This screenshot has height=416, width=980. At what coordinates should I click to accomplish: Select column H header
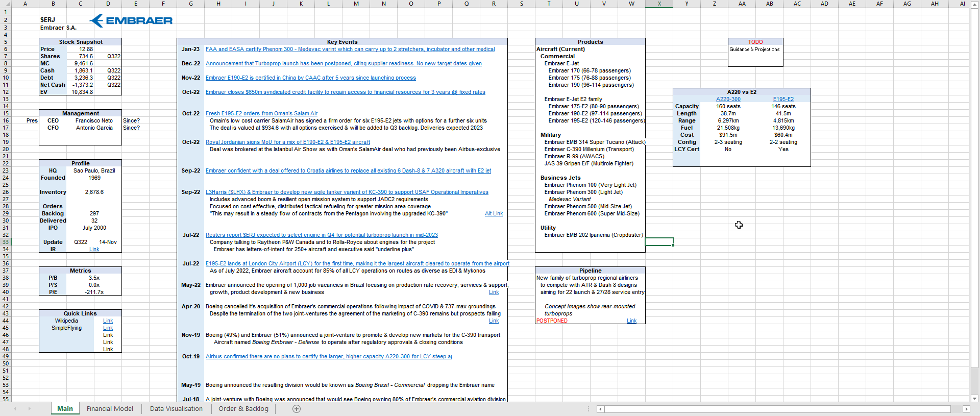coord(218,4)
